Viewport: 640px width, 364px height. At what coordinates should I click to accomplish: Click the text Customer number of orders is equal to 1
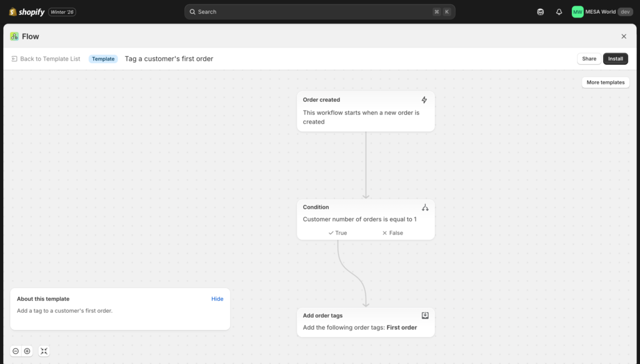pyautogui.click(x=359, y=219)
